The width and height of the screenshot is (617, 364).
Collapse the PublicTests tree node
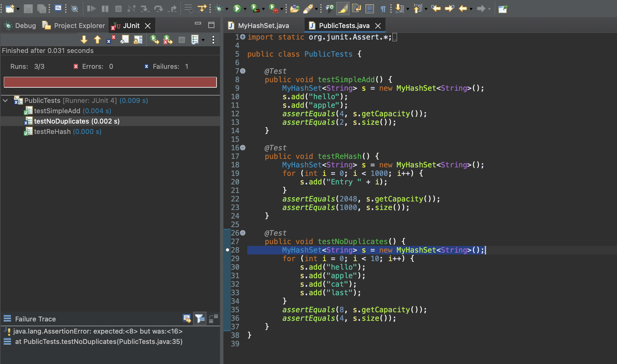[5, 100]
